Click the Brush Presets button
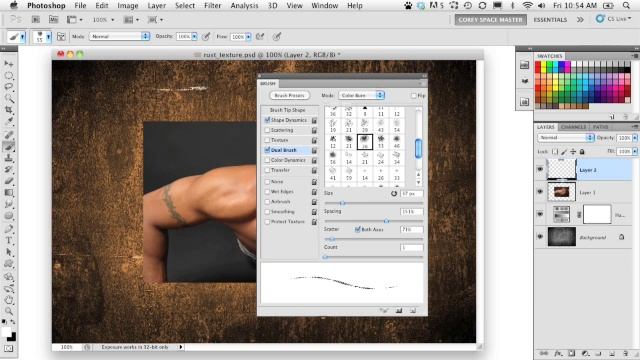Viewport: 640px width, 360px height. [289, 96]
